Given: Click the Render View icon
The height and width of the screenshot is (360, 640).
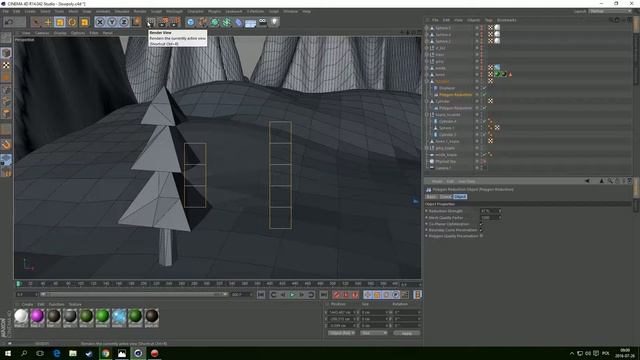Looking at the screenshot, I should coord(151,22).
